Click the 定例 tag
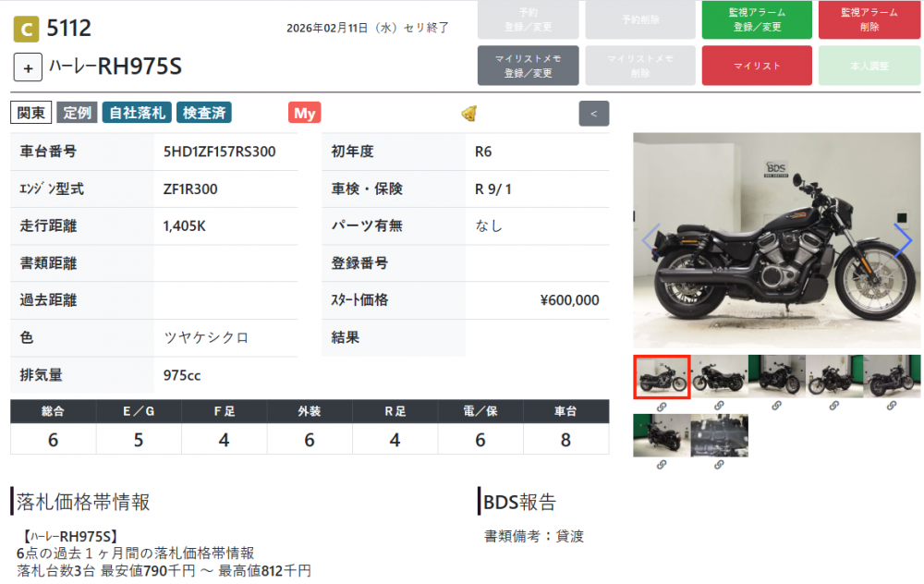 [78, 113]
